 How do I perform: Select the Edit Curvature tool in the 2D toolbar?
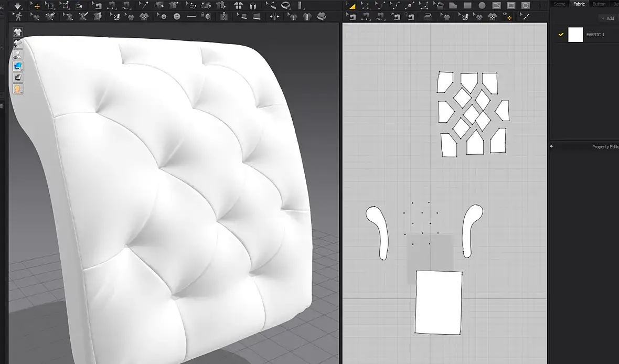[380, 6]
